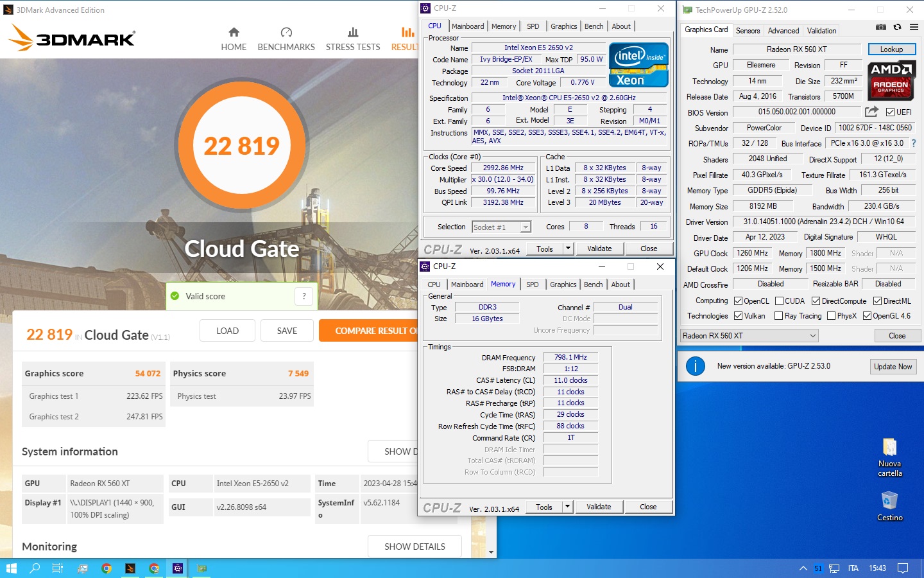Click the Lookup button in GPU-Z
Image resolution: width=924 pixels, height=578 pixels.
coord(891,49)
